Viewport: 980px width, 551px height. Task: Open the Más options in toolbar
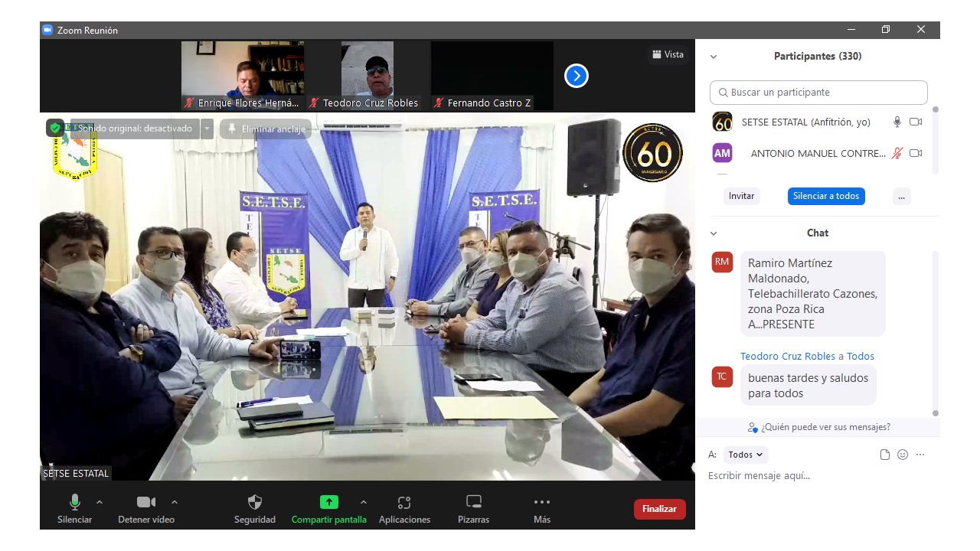click(542, 509)
